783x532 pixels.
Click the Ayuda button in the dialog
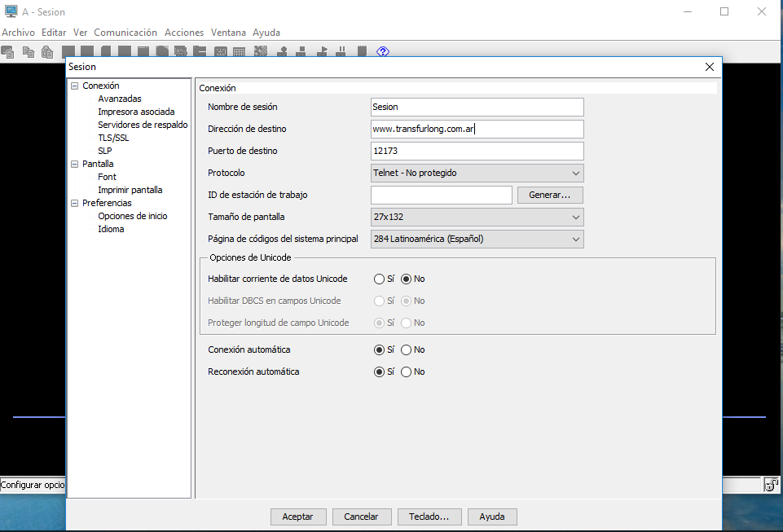(x=492, y=517)
